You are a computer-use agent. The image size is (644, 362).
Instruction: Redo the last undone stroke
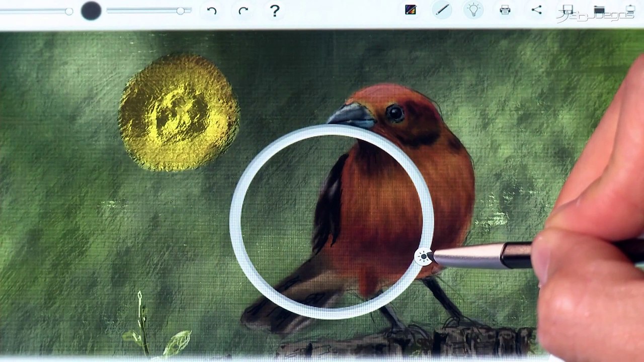click(x=243, y=11)
